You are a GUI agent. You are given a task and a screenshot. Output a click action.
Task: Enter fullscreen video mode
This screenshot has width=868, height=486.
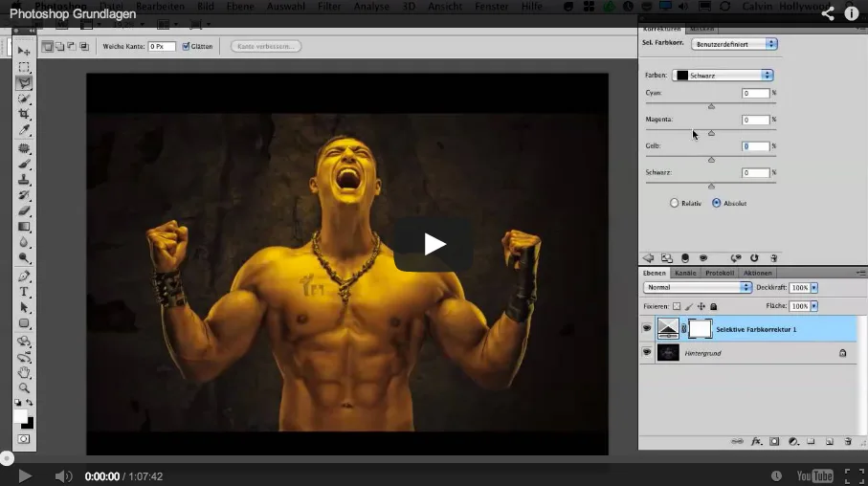point(855,476)
